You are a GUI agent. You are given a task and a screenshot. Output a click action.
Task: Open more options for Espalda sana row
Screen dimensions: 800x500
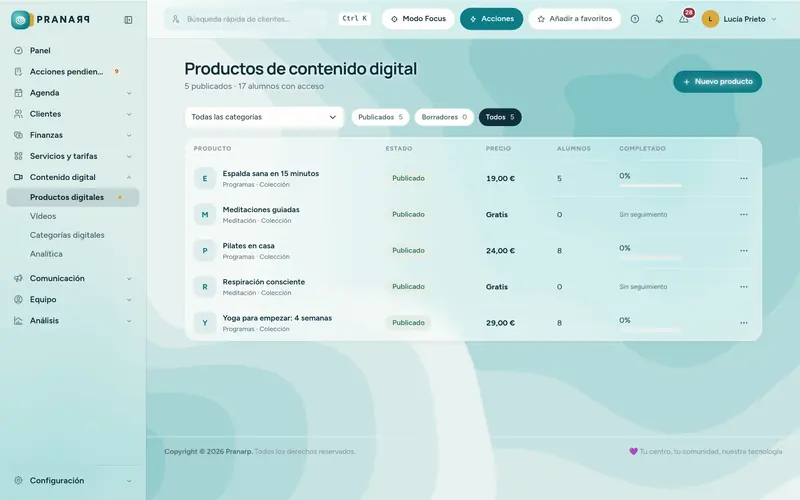pos(744,179)
